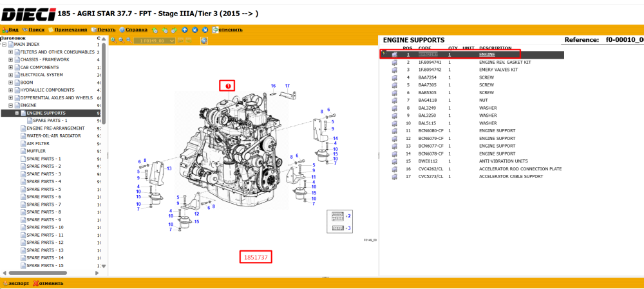
Task: Click part code BAL5115
Action: 427,123
